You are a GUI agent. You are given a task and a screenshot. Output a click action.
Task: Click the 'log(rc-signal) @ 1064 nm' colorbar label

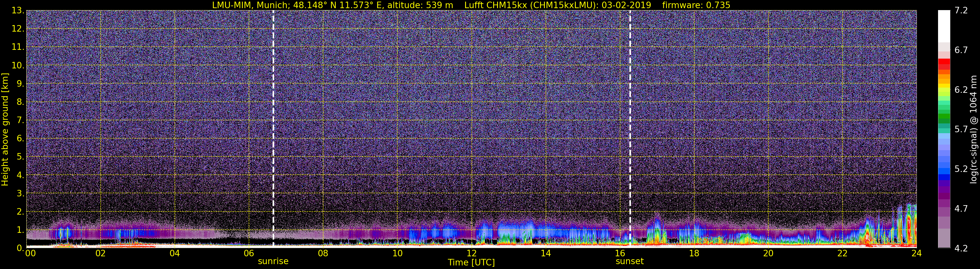coord(973,129)
